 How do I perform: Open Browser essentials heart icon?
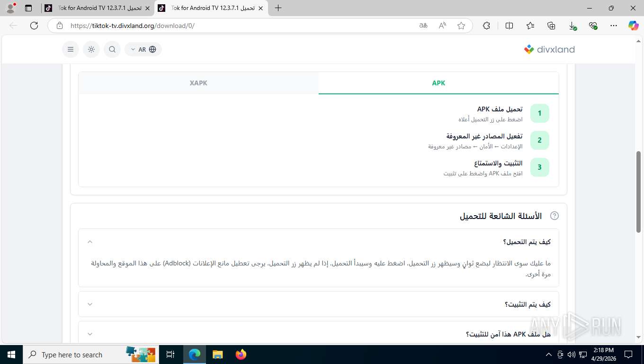pos(593,26)
